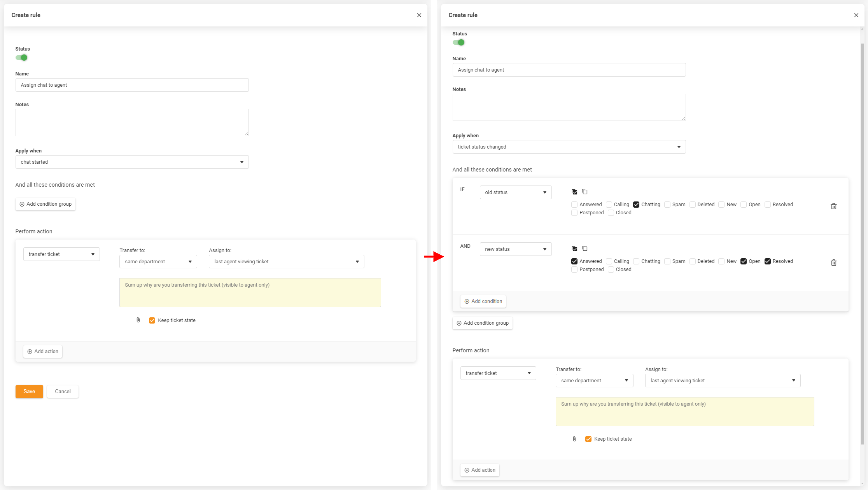Click Add condition button
This screenshot has width=868, height=490.
[x=483, y=301]
